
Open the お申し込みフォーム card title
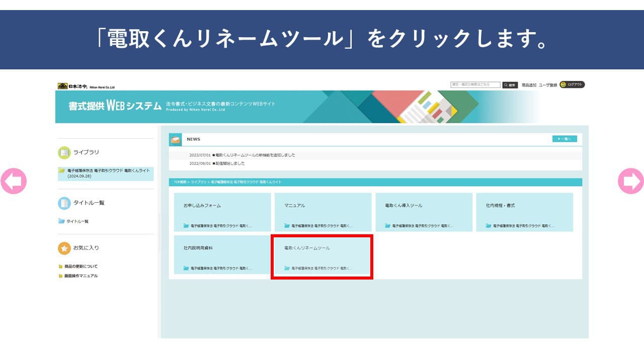pyautogui.click(x=202, y=206)
